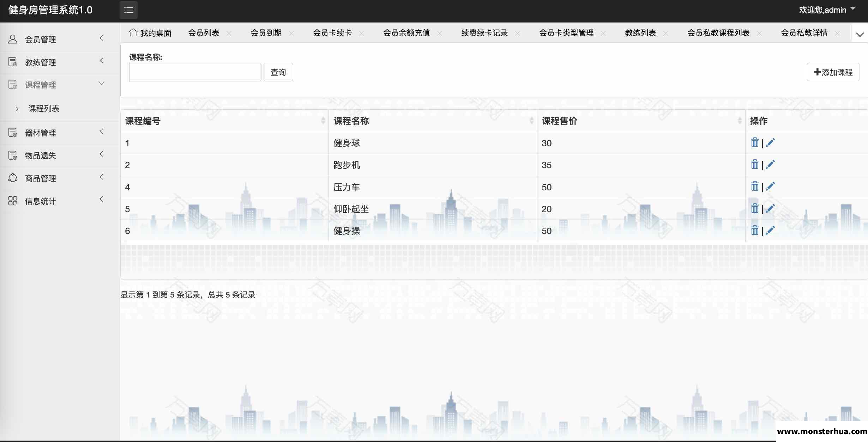Image resolution: width=868 pixels, height=442 pixels.
Task: Switch to the 会员到期 tab
Action: (266, 33)
